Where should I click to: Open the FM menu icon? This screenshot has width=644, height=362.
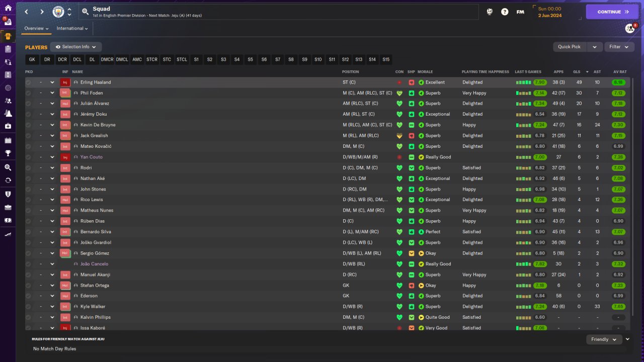520,12
